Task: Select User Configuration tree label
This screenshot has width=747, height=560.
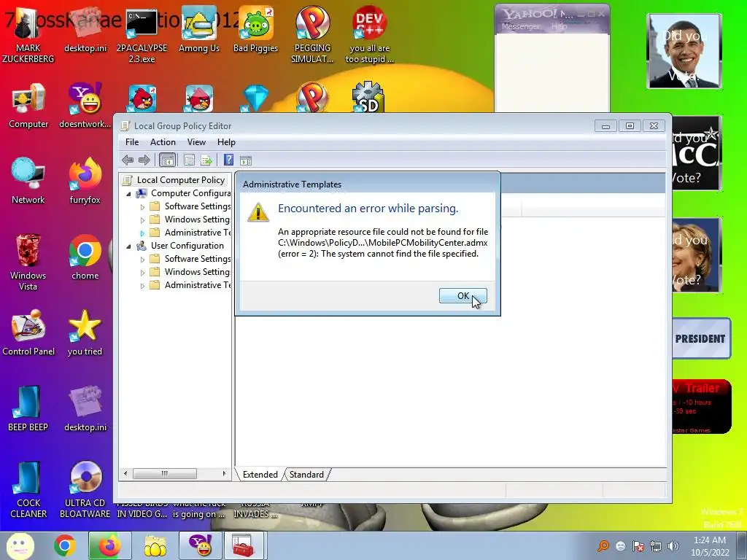Action: [187, 245]
